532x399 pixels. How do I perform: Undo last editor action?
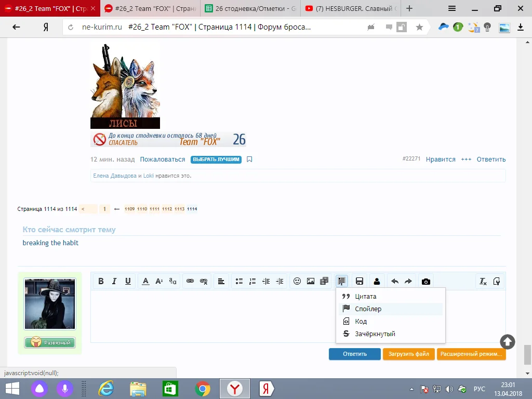click(x=395, y=281)
